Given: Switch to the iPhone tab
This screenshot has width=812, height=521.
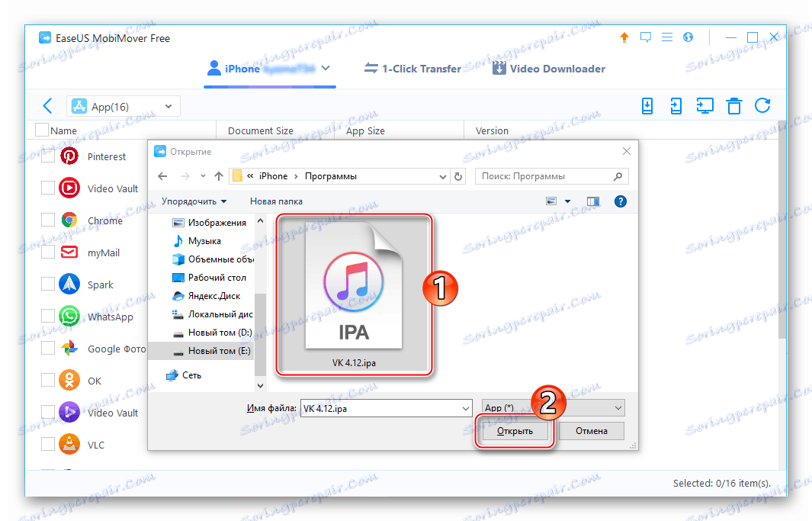Looking at the screenshot, I should [x=269, y=69].
